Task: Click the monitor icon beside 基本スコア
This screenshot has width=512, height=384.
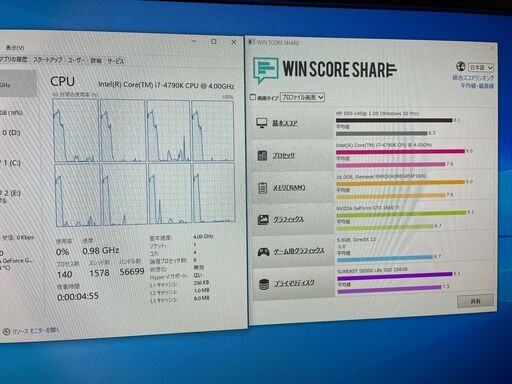Action: [262, 123]
